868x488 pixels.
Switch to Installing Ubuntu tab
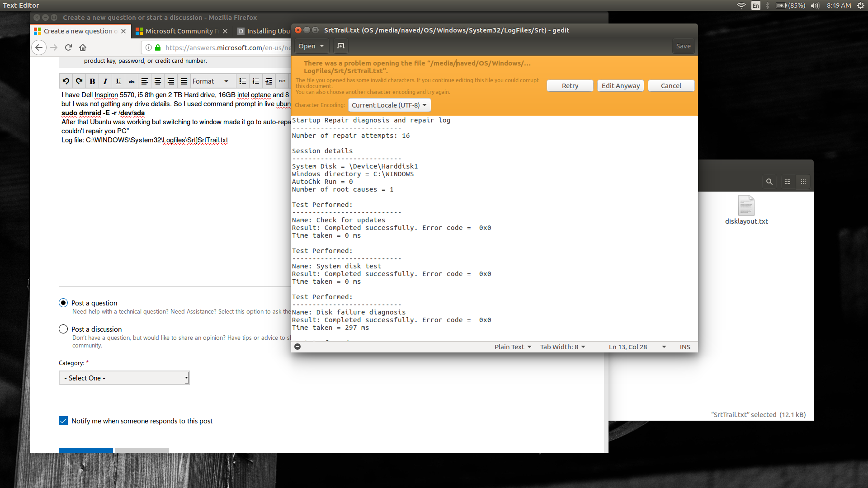[x=265, y=31]
